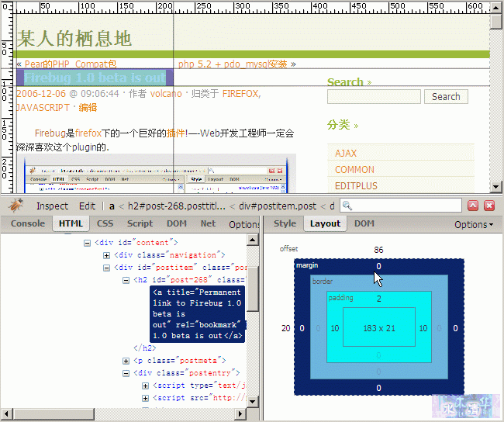
Task: Expand the script src="http:// node
Action: [x=145, y=398]
